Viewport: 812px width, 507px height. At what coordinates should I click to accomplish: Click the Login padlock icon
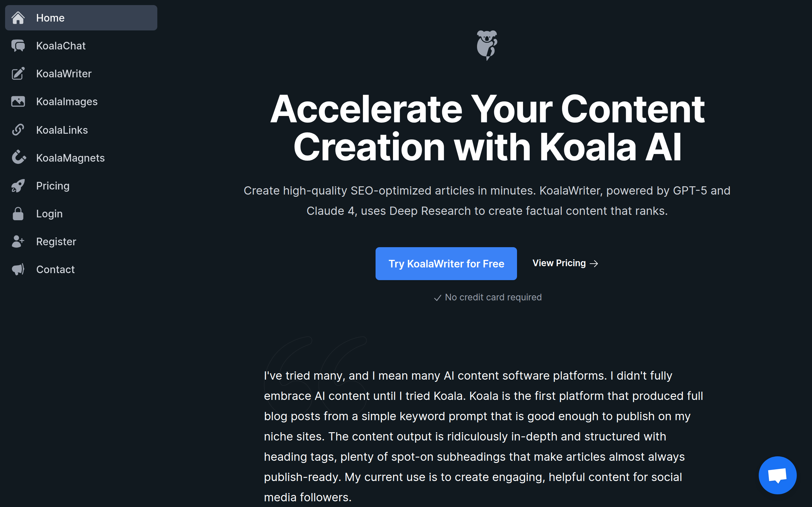[18, 214]
